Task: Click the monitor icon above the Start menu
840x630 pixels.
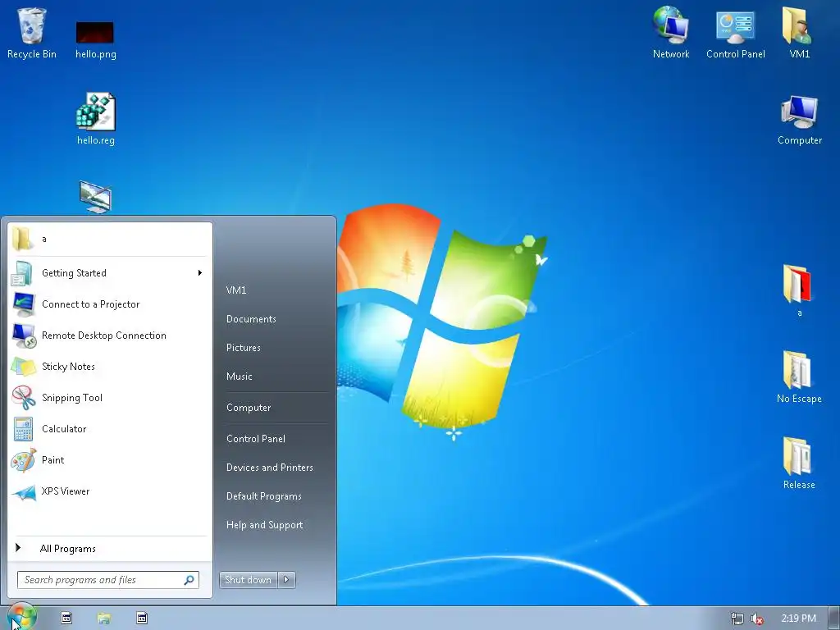Action: [x=95, y=197]
